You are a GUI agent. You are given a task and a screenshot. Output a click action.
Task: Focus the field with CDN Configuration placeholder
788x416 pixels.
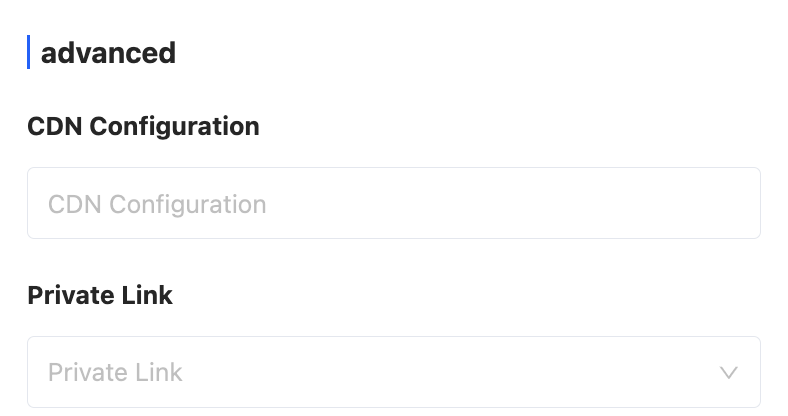point(393,203)
